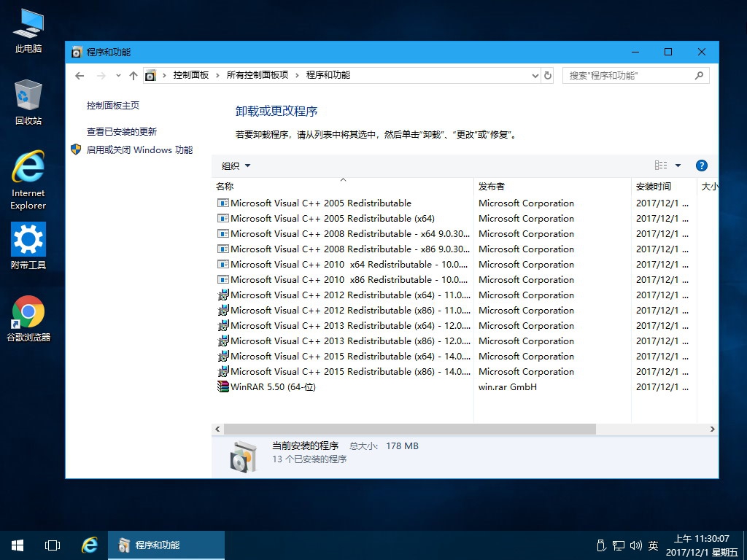
Task: Click the safely remove hardware USB tray icon
Action: (601, 545)
